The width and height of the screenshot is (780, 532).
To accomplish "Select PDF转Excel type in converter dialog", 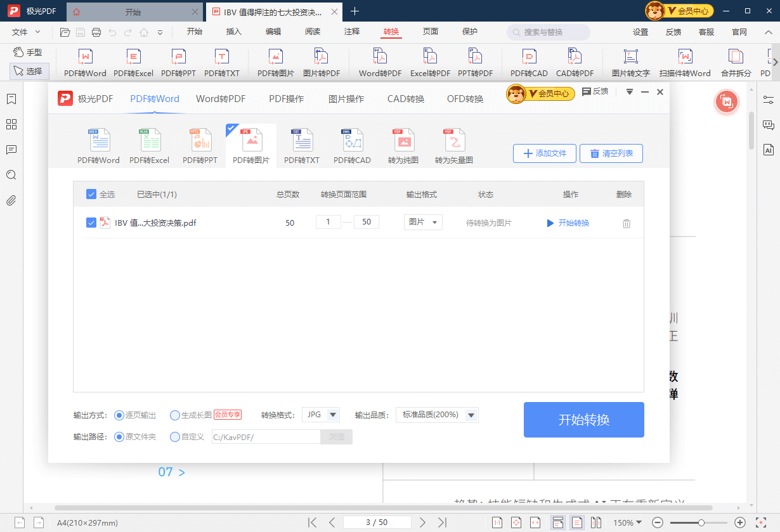I will click(150, 146).
